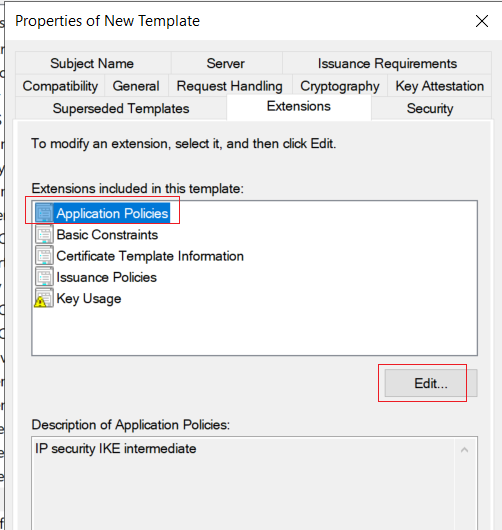Open the Subject Name tab
Viewport: 502px width, 530px height.
[92, 63]
